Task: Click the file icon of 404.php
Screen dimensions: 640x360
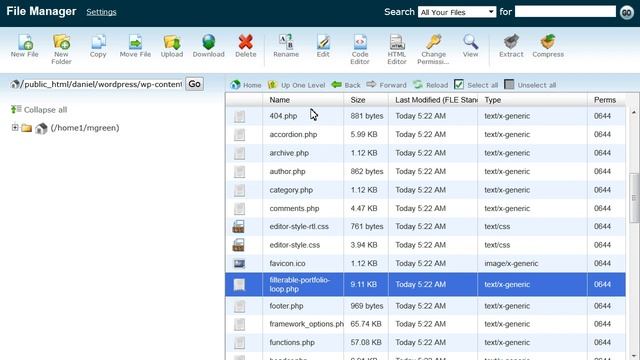Action: click(x=239, y=116)
